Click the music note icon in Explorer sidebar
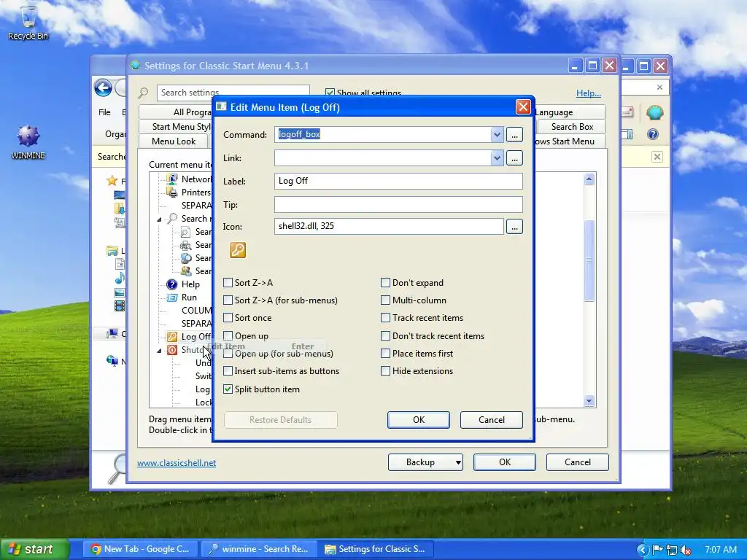The height and width of the screenshot is (560, 747). (120, 278)
